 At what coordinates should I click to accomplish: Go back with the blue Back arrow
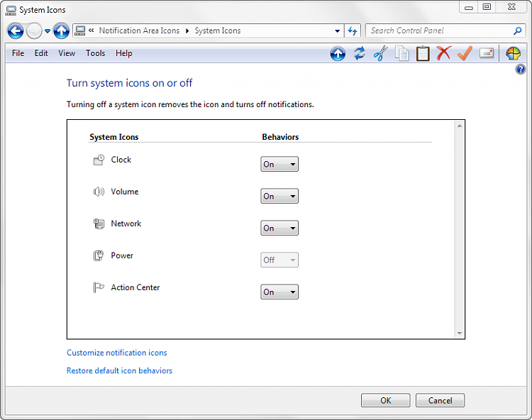(16, 31)
